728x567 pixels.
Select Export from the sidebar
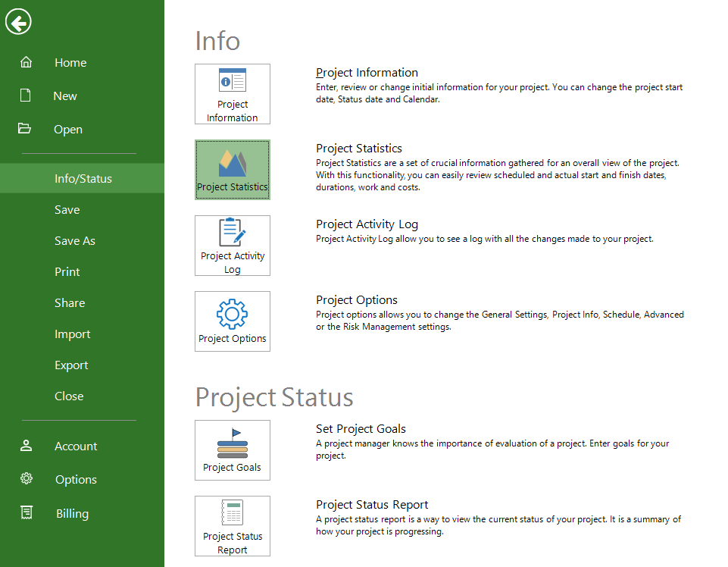click(x=71, y=365)
